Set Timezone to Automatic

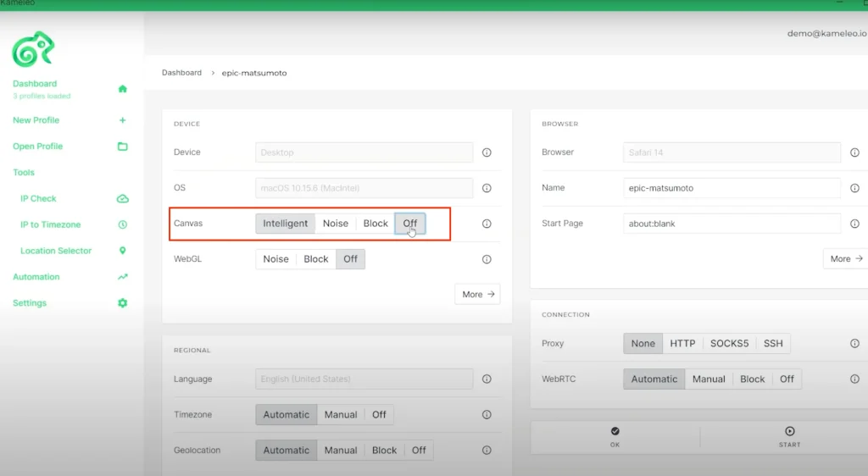[x=287, y=415]
